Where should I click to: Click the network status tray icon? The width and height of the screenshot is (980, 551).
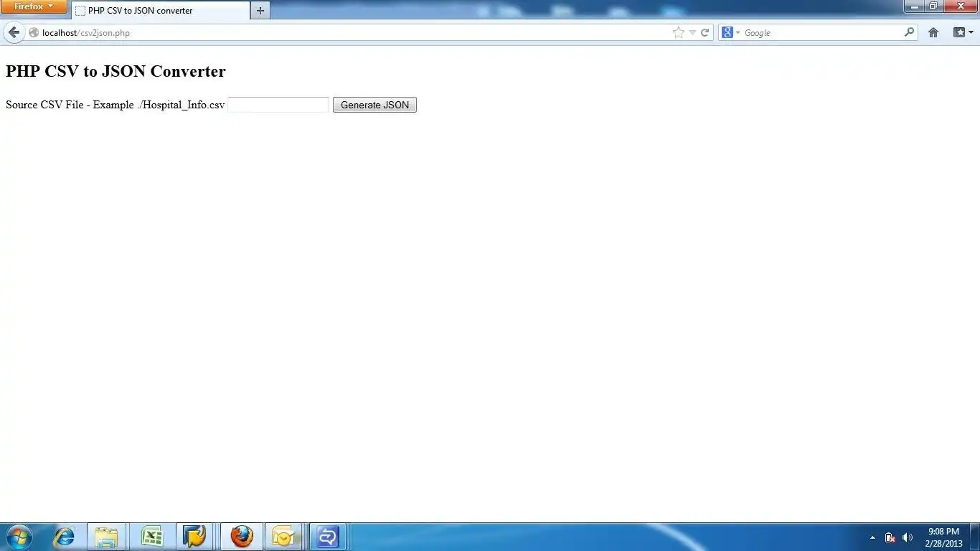[x=890, y=537]
